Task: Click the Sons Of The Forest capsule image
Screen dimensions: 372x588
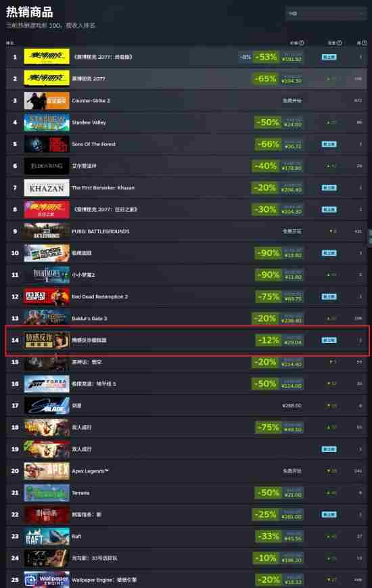Action: click(x=47, y=144)
